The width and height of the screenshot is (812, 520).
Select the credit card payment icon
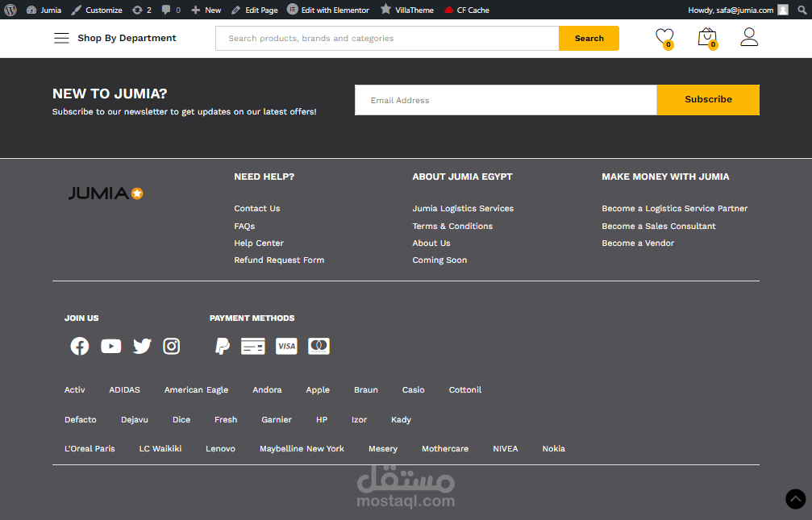click(x=252, y=346)
